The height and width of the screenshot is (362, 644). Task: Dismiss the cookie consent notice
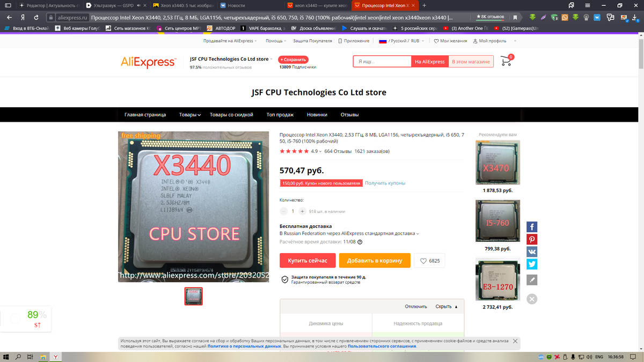tap(515, 341)
